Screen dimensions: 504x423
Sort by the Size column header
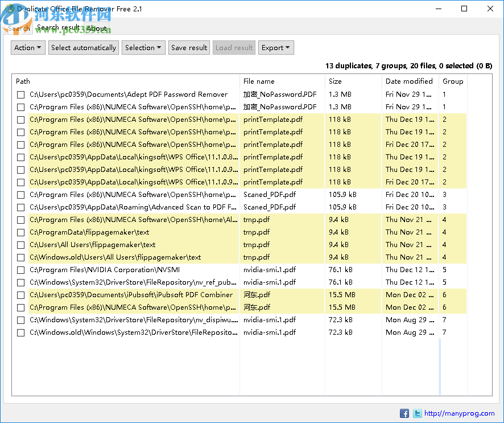coord(335,81)
